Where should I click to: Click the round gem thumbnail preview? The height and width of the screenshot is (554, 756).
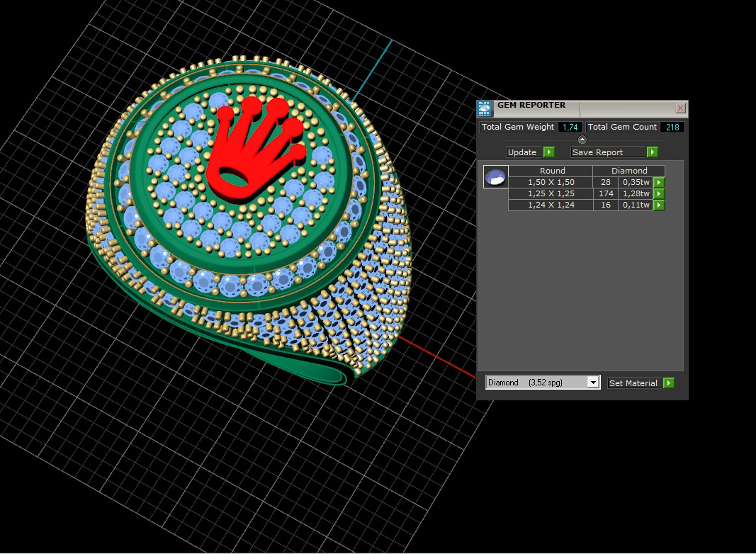[496, 176]
